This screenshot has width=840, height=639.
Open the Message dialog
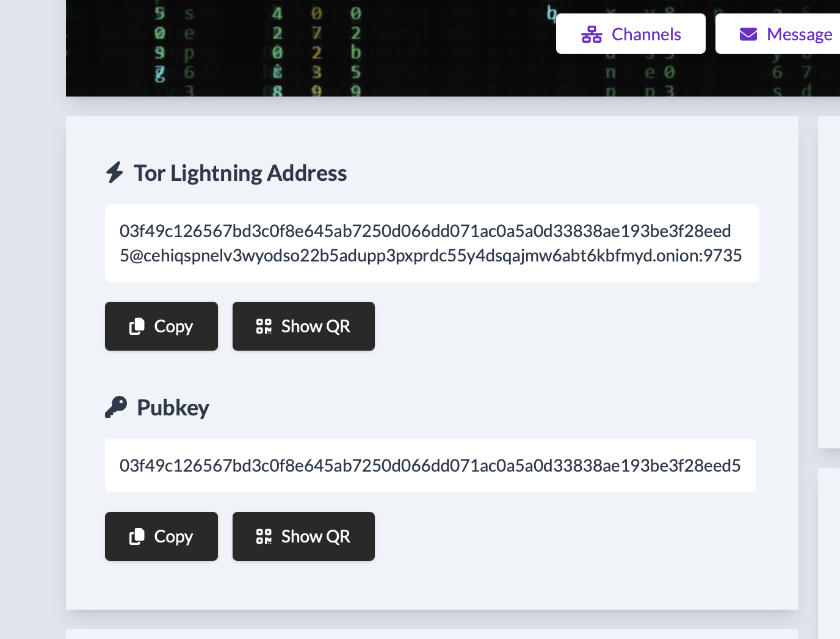784,34
